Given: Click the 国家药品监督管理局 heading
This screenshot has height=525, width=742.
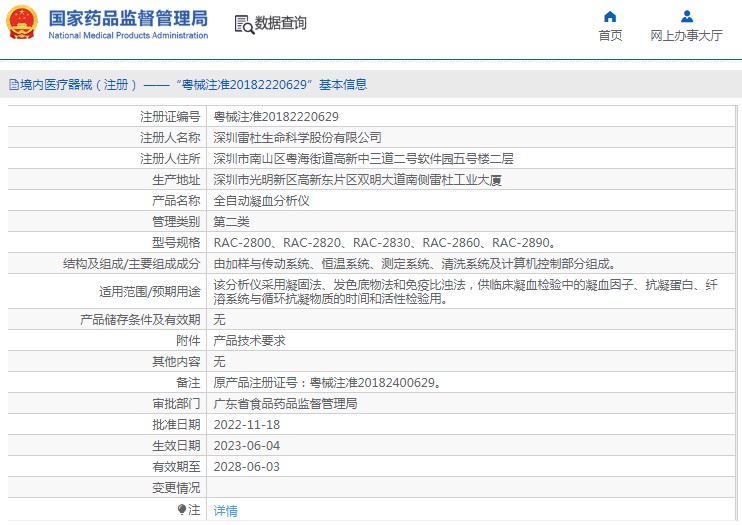Looking at the screenshot, I should (x=128, y=18).
